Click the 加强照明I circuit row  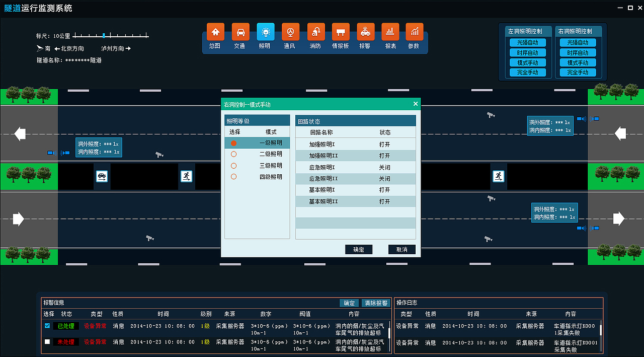[356, 145]
